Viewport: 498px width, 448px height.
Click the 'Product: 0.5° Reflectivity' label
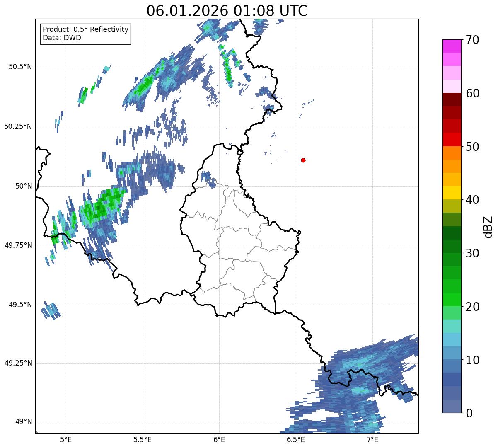[x=86, y=29]
